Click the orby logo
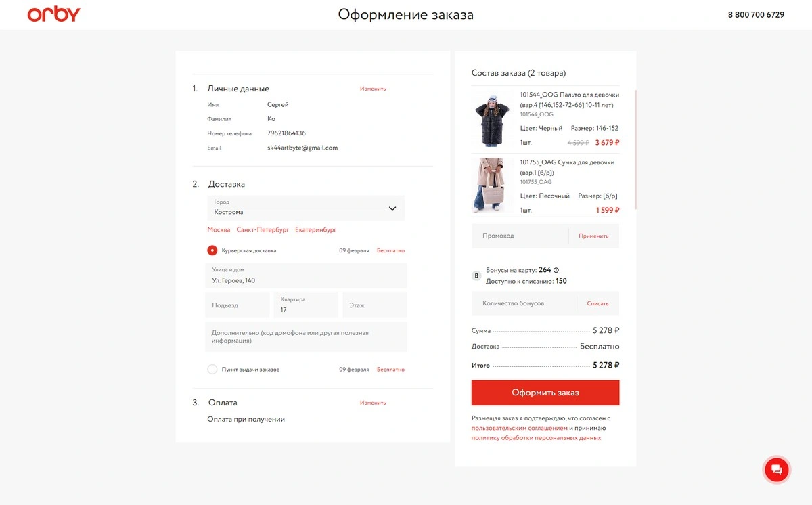The height and width of the screenshot is (505, 812). point(54,14)
